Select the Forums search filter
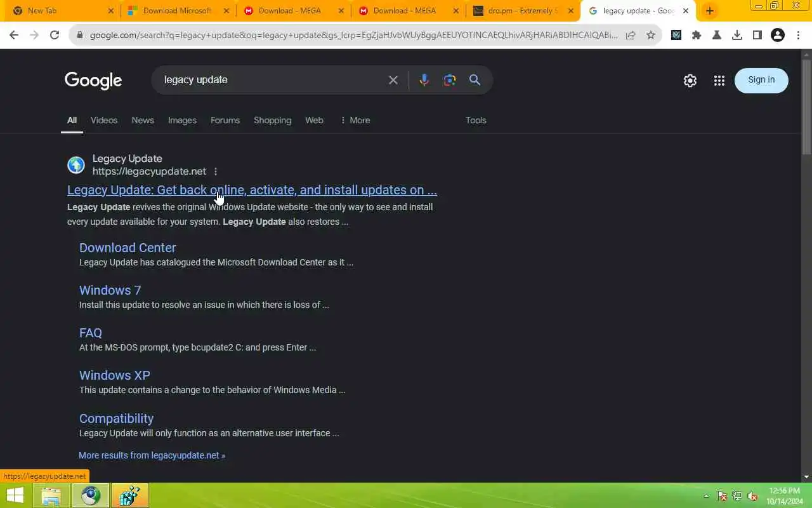Screen dimensions: 812x508 [225, 120]
